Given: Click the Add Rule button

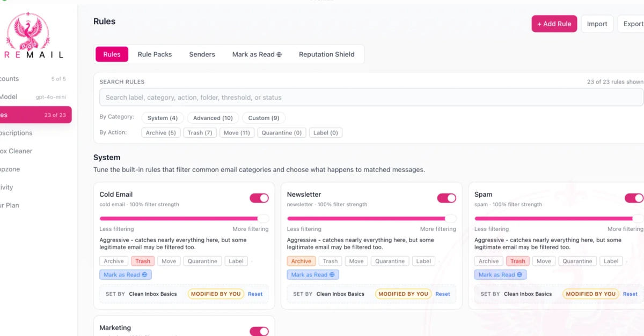Looking at the screenshot, I should (x=554, y=24).
